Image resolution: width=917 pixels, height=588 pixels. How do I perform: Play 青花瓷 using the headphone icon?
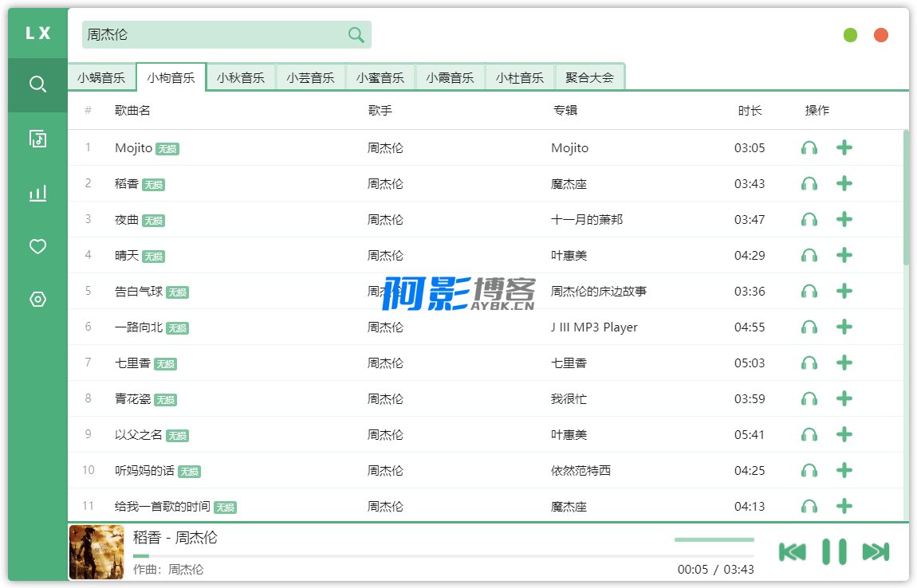[x=809, y=399]
